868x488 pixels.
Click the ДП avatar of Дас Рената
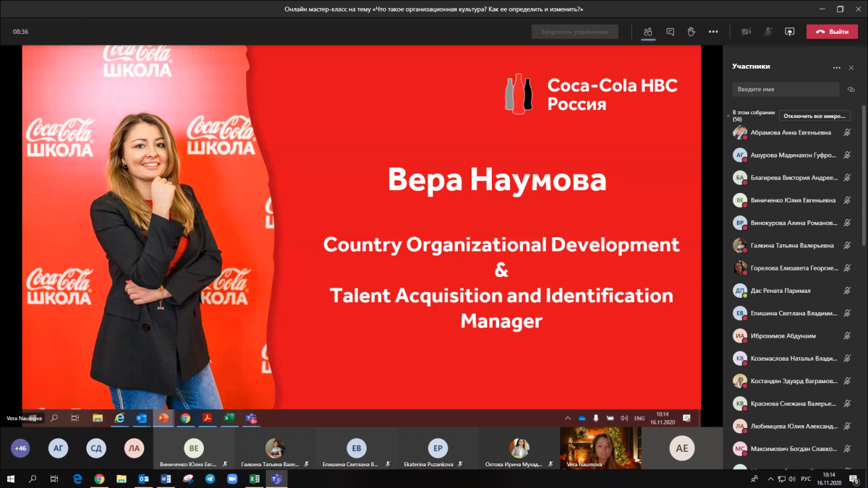(740, 291)
